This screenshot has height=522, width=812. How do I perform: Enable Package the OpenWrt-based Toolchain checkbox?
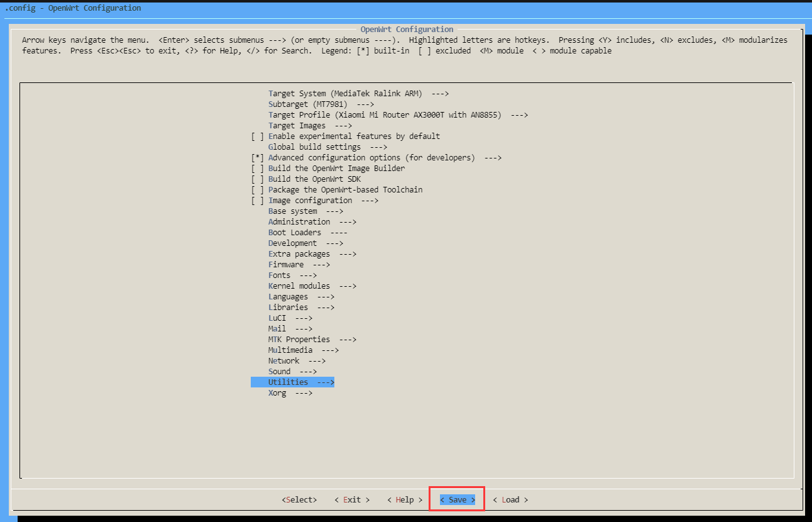[x=258, y=190]
